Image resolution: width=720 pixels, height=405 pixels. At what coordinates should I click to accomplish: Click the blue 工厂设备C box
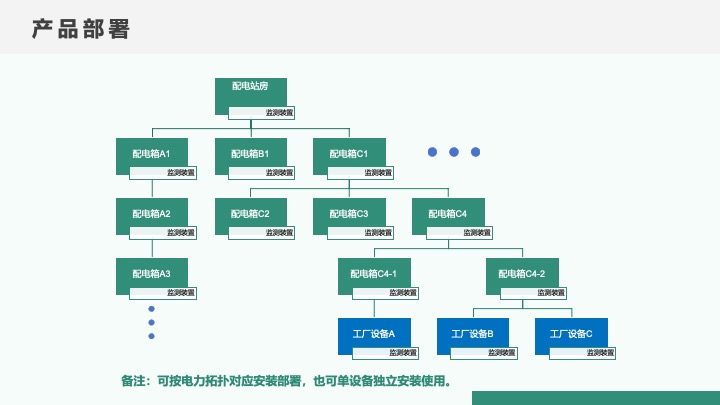[571, 334]
